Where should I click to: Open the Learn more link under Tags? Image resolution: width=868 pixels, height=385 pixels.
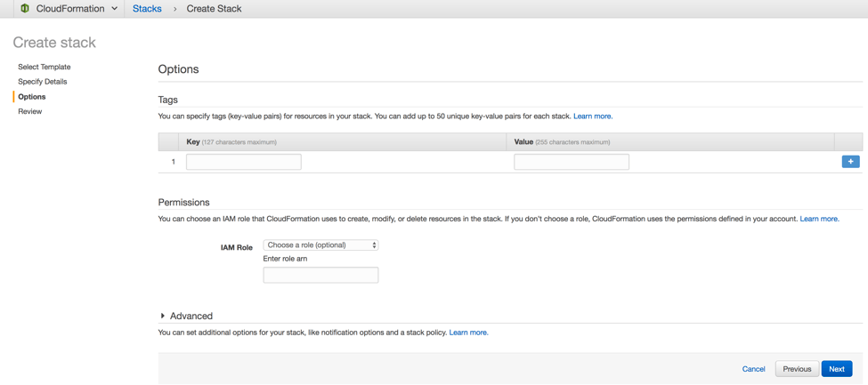(592, 116)
